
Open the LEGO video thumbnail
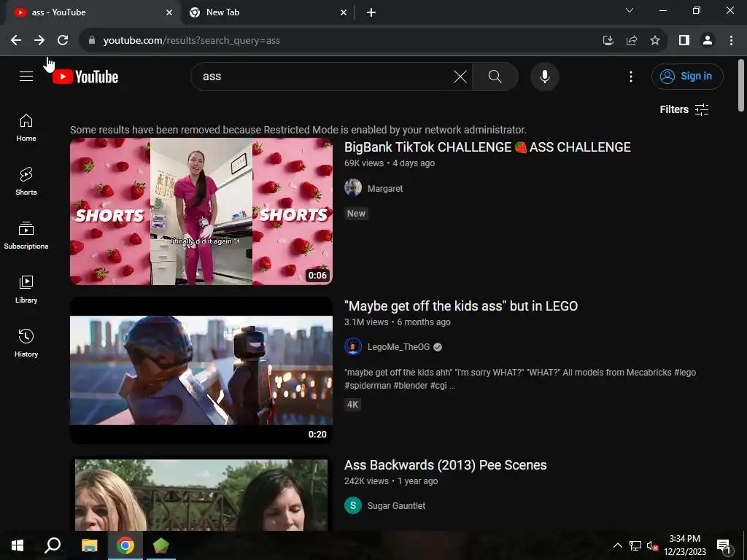click(x=201, y=370)
